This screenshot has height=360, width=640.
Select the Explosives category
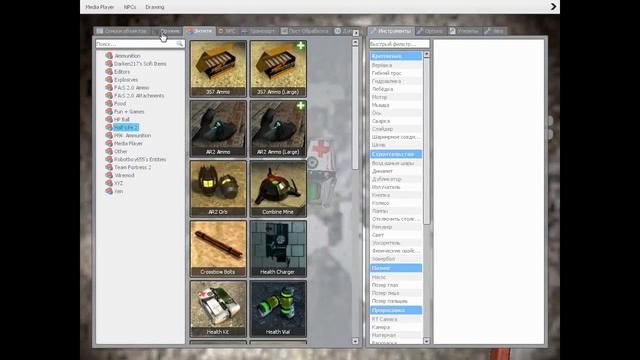pyautogui.click(x=126, y=80)
